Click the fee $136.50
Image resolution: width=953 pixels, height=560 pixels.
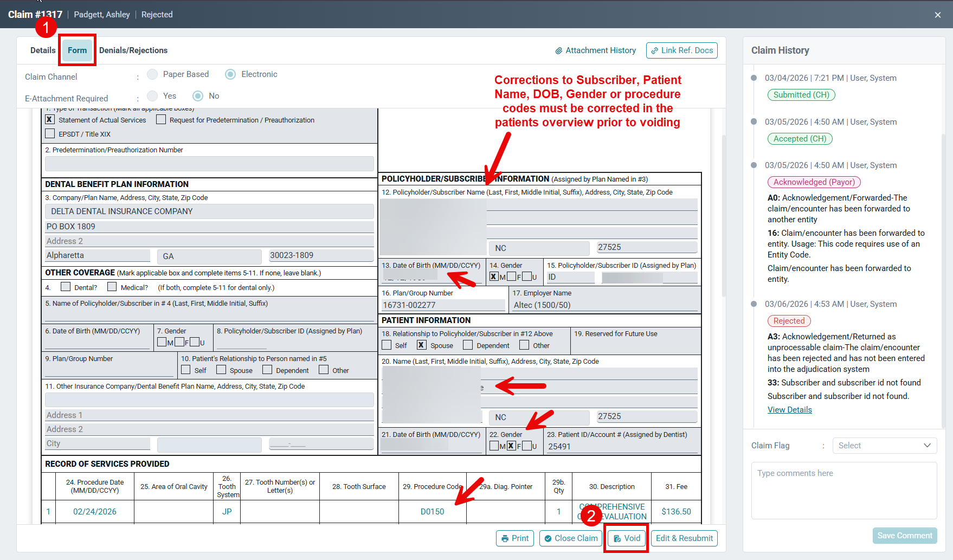click(x=676, y=512)
